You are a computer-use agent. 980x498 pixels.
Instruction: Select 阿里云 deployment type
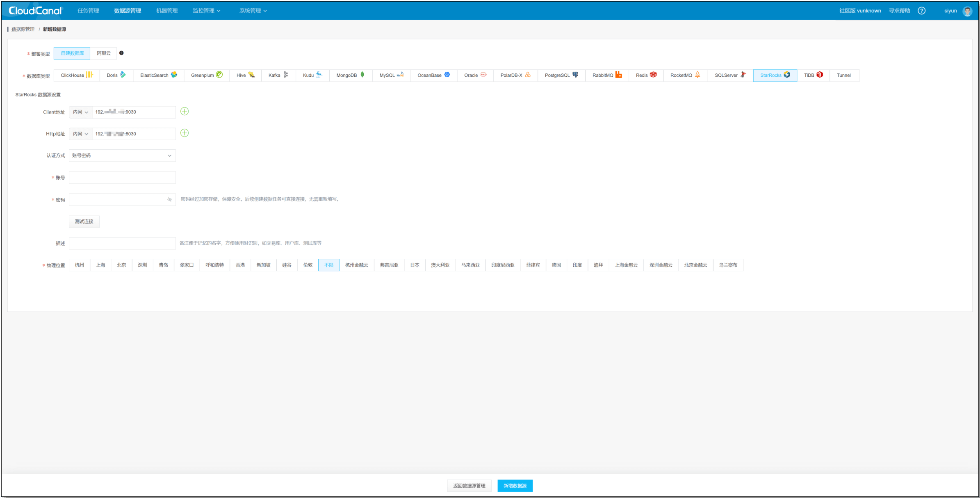(104, 53)
